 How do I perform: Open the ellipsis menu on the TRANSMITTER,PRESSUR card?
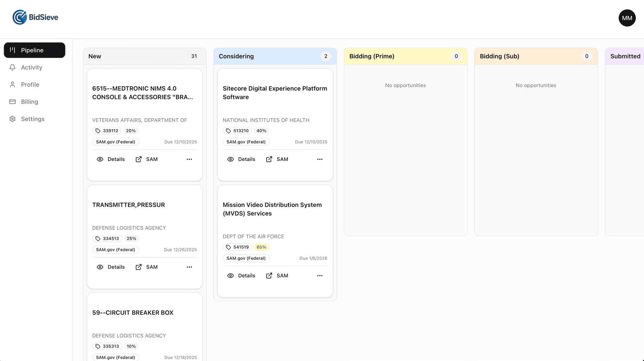click(x=189, y=267)
